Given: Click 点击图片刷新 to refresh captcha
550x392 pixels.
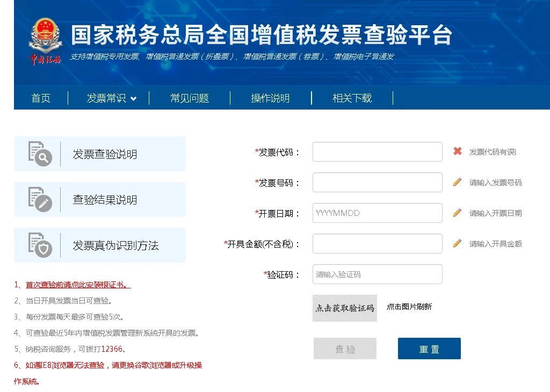Looking at the screenshot, I should (x=409, y=308).
